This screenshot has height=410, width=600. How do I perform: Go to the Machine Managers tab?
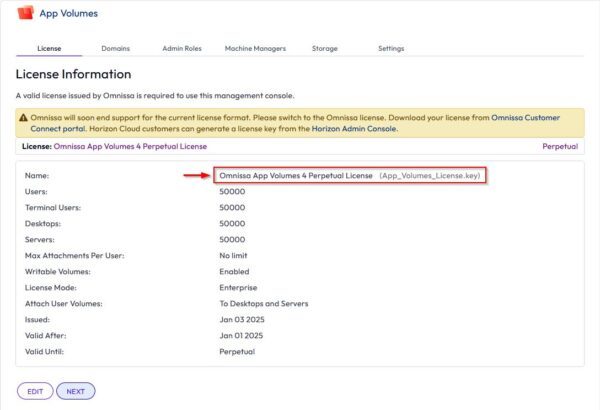(255, 49)
